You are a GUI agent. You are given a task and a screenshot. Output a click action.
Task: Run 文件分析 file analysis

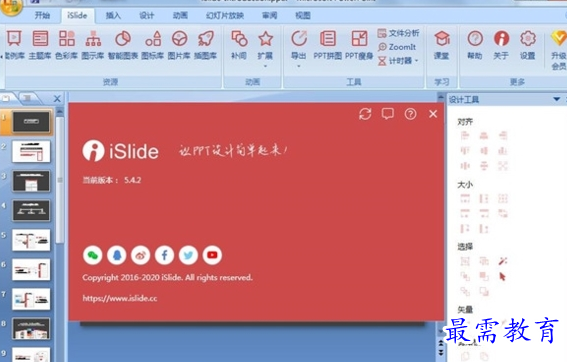[x=398, y=33]
